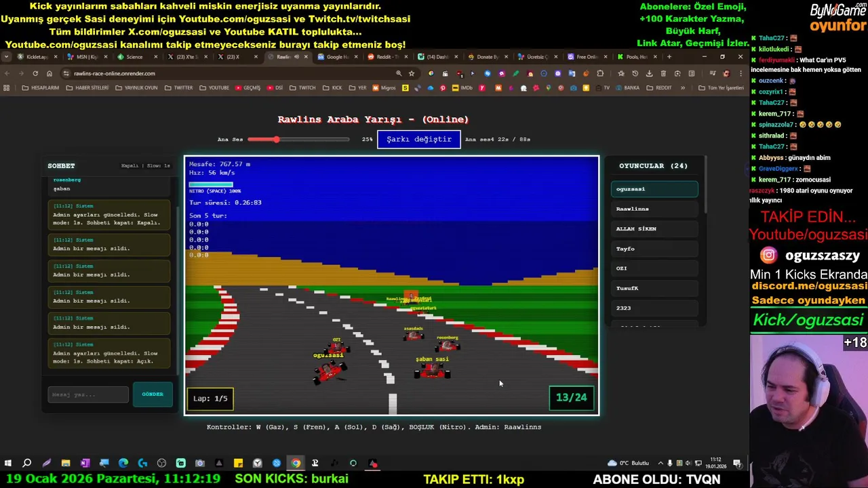Click the Şarkı değiştir button
Viewport: 868px width, 488px height.
[x=419, y=139]
